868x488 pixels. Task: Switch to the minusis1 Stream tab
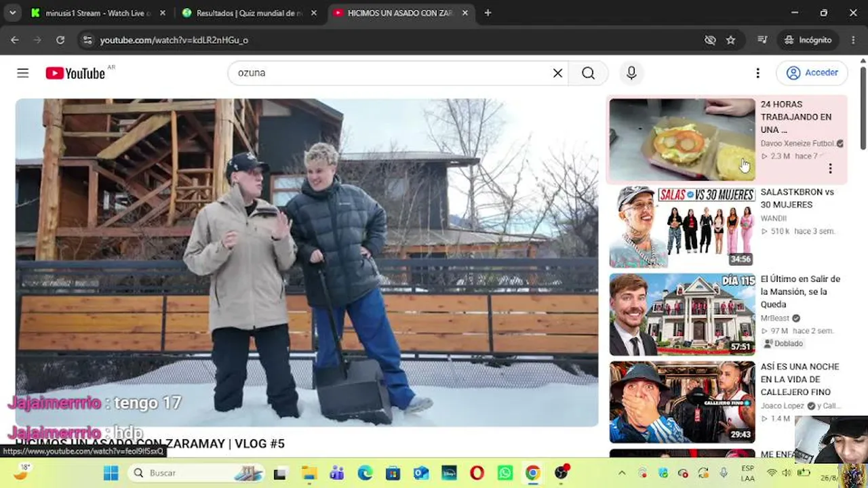[x=97, y=13]
